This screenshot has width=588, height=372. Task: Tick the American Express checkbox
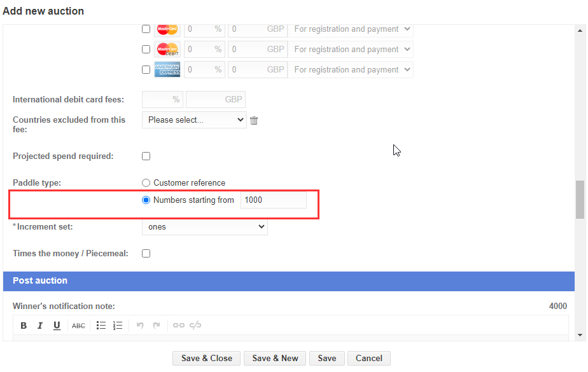[146, 69]
